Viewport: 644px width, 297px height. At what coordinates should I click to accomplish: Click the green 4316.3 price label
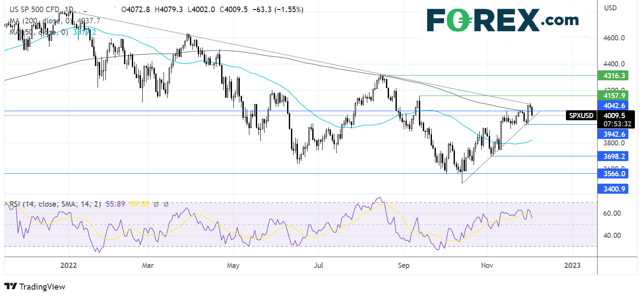[x=612, y=75]
